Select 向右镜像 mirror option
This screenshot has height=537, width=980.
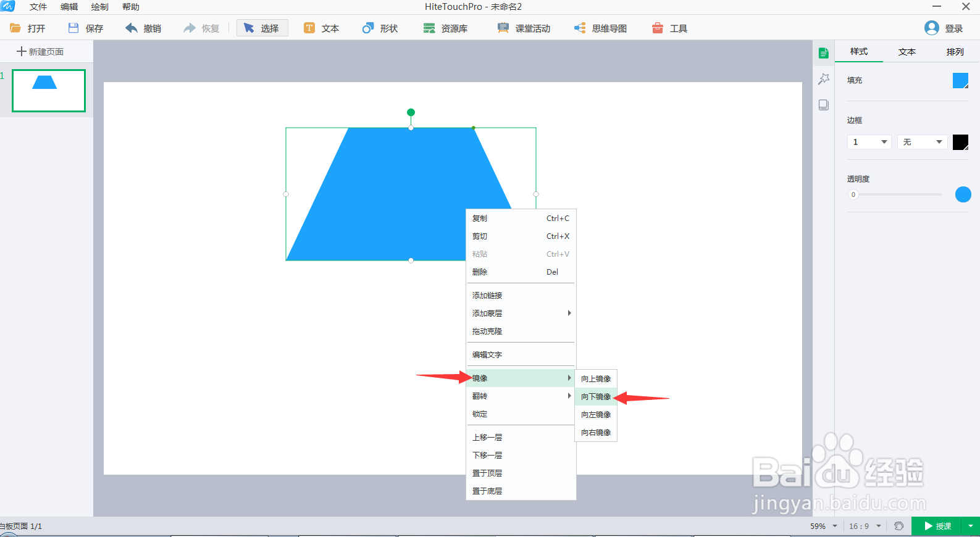click(596, 432)
